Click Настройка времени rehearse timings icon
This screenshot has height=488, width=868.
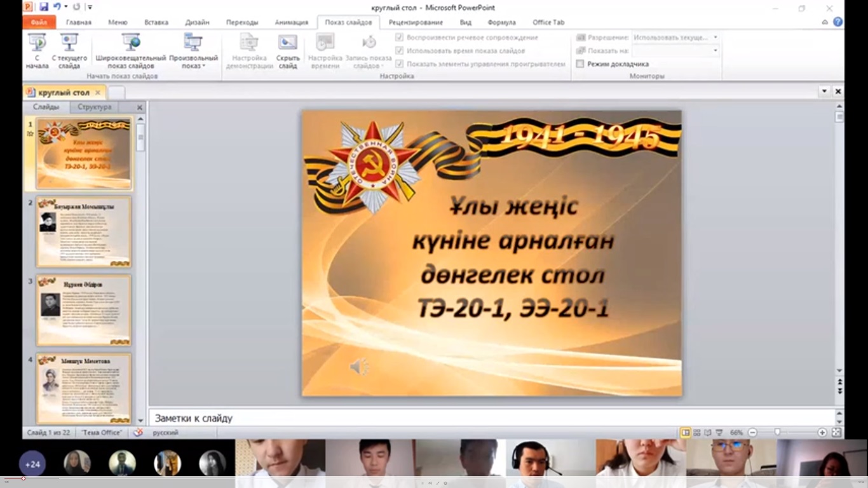(x=325, y=43)
